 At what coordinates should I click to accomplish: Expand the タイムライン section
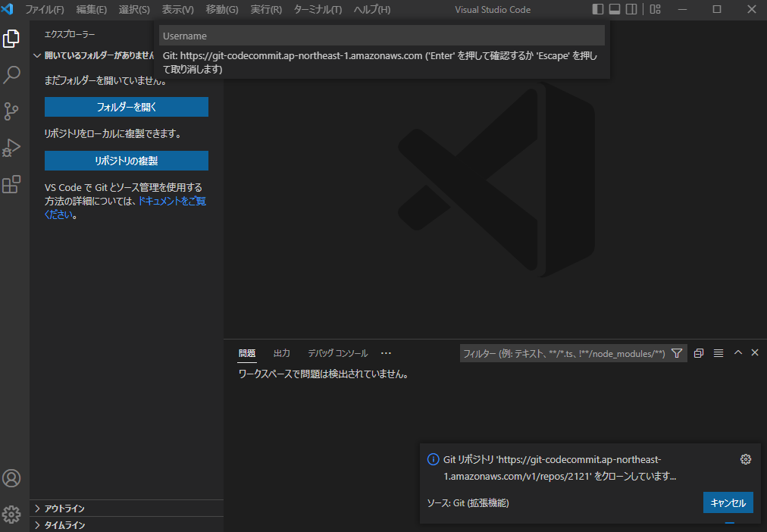pos(64,525)
